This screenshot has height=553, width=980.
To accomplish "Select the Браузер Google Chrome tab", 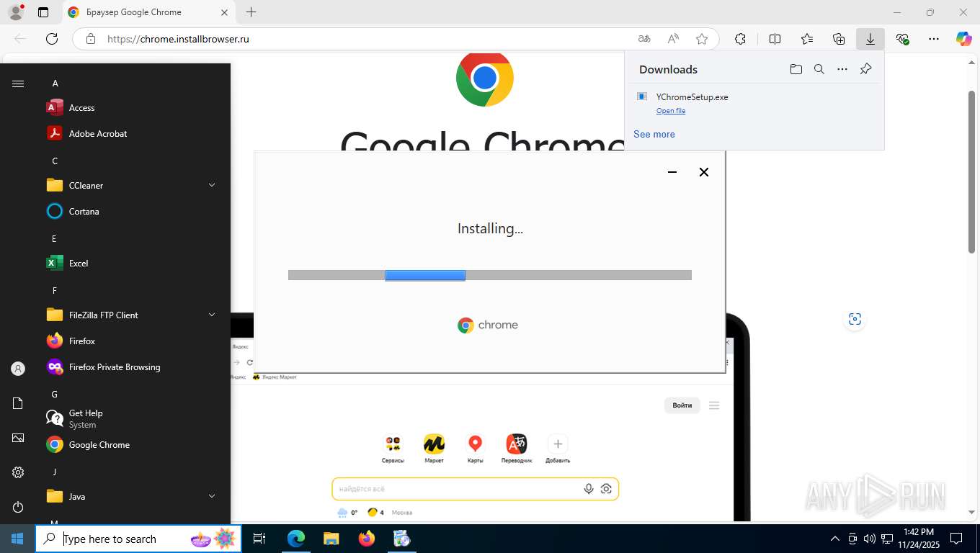I will [147, 12].
